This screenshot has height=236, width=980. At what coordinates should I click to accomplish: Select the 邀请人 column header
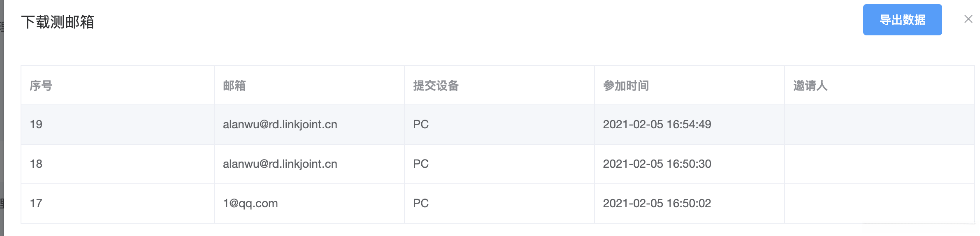point(810,86)
